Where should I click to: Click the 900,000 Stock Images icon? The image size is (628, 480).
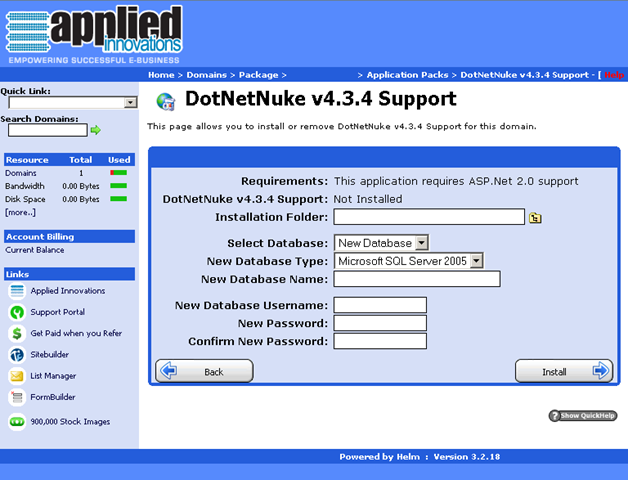click(16, 422)
